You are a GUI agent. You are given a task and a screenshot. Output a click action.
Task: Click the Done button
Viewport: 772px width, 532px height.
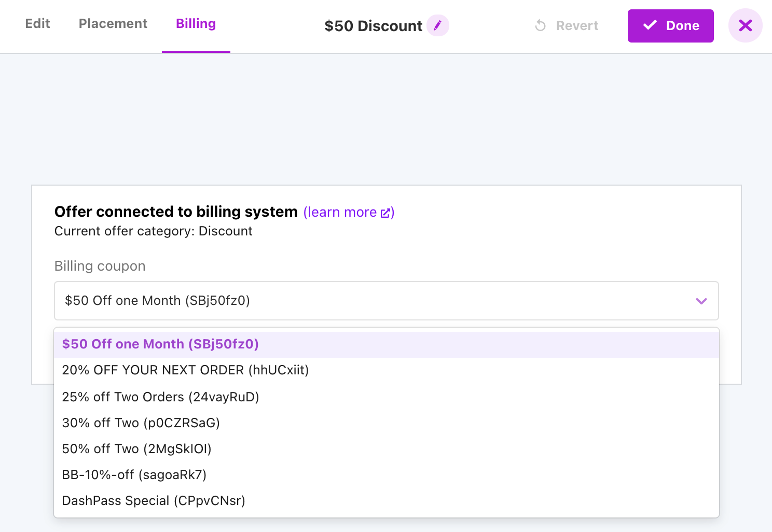click(670, 25)
